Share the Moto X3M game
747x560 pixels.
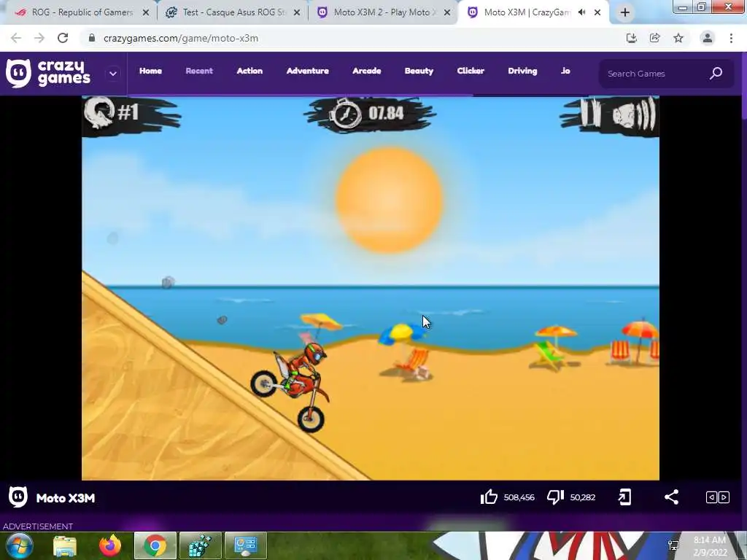[671, 497]
